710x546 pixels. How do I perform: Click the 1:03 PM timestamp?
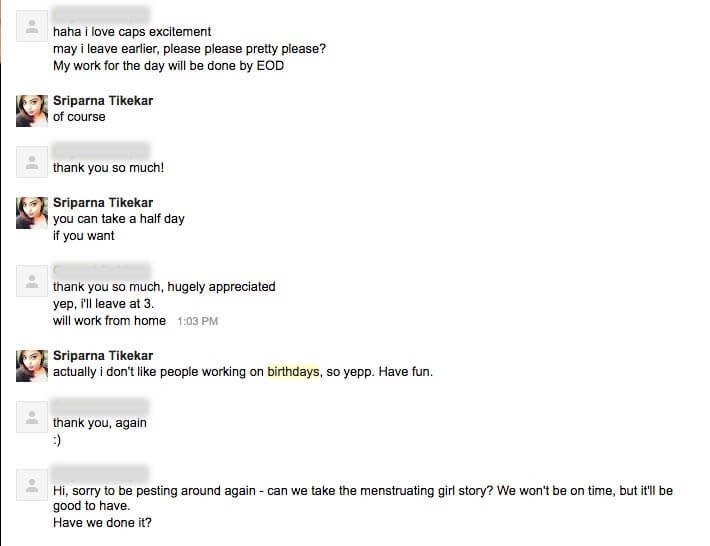tap(197, 322)
